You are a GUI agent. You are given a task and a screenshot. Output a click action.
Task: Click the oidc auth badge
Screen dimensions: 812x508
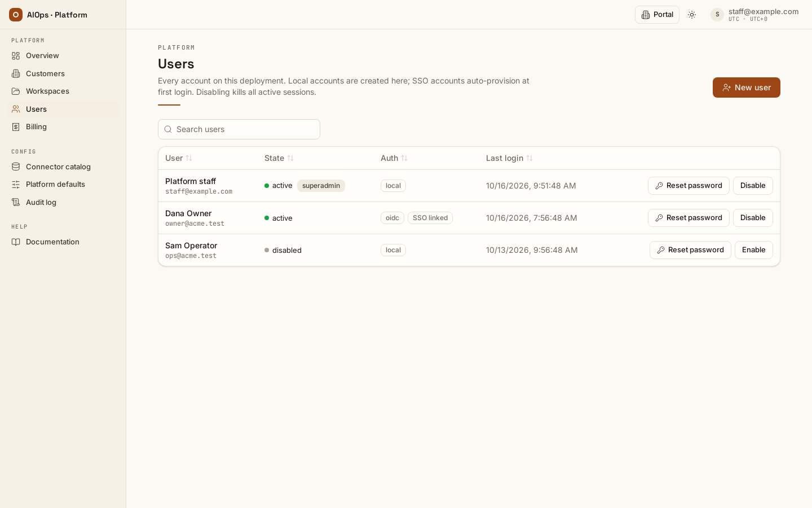(x=392, y=218)
